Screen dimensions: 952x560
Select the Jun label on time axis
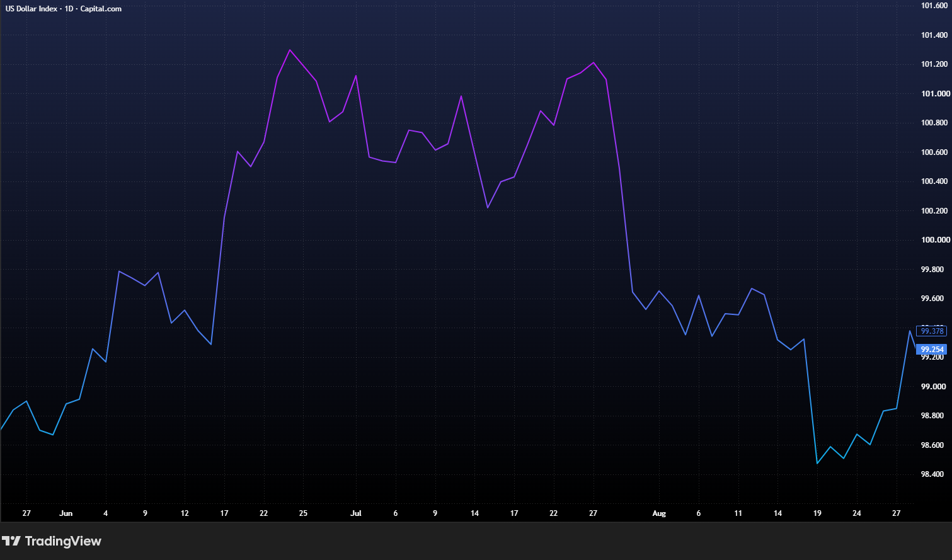click(66, 513)
